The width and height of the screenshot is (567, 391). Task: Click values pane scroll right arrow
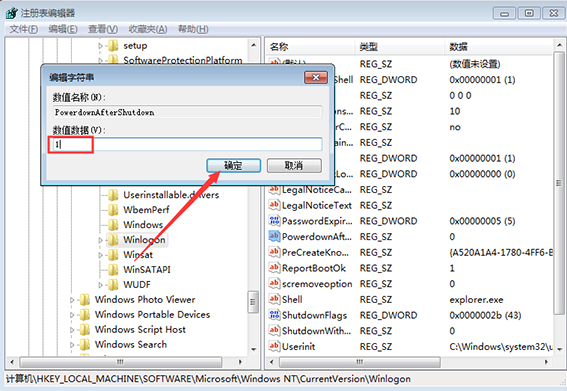pos(546,362)
